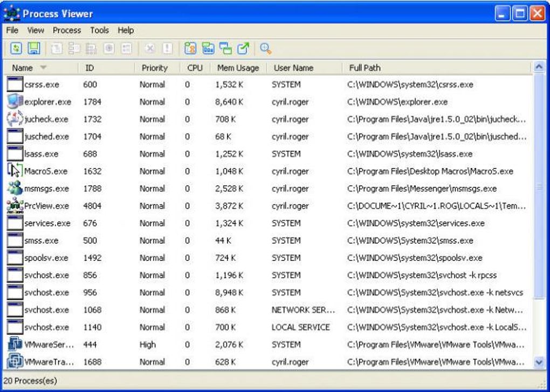Click the svchost -k rpcss path
This screenshot has width=550, height=392.
(x=422, y=275)
